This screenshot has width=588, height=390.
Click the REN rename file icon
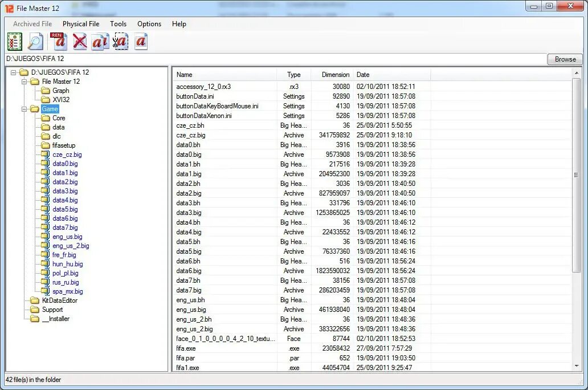coord(58,41)
